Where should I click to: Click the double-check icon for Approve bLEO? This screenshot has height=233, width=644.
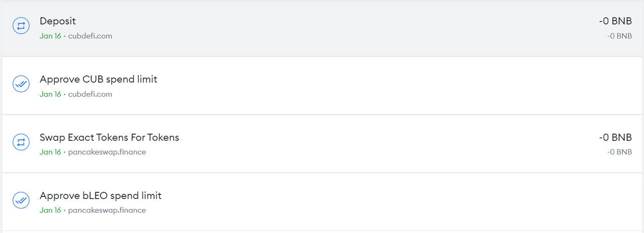pyautogui.click(x=21, y=200)
